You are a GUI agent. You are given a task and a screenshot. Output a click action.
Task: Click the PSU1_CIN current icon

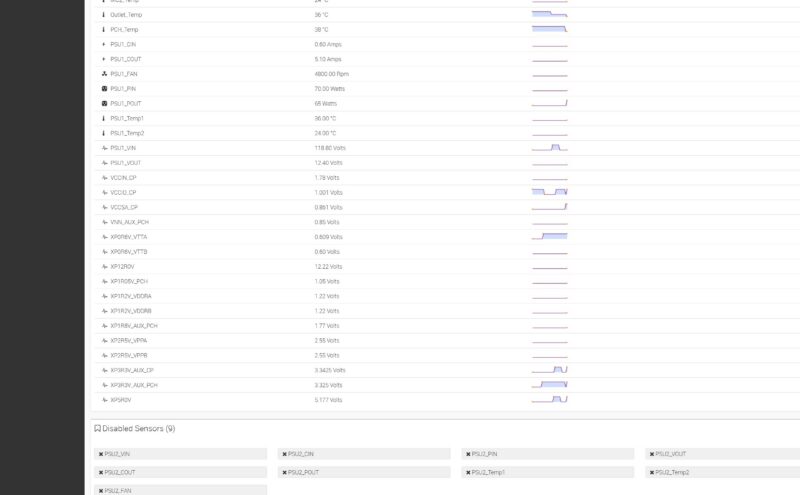point(104,44)
